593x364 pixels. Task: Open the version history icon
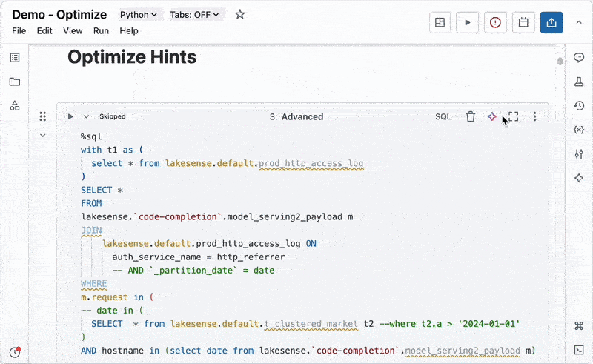[x=579, y=106]
